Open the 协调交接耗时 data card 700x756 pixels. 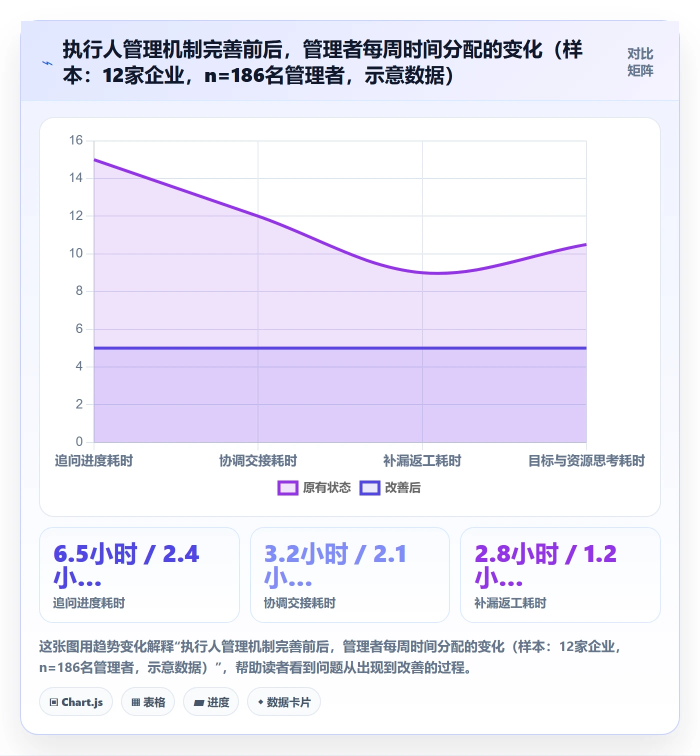350,575
